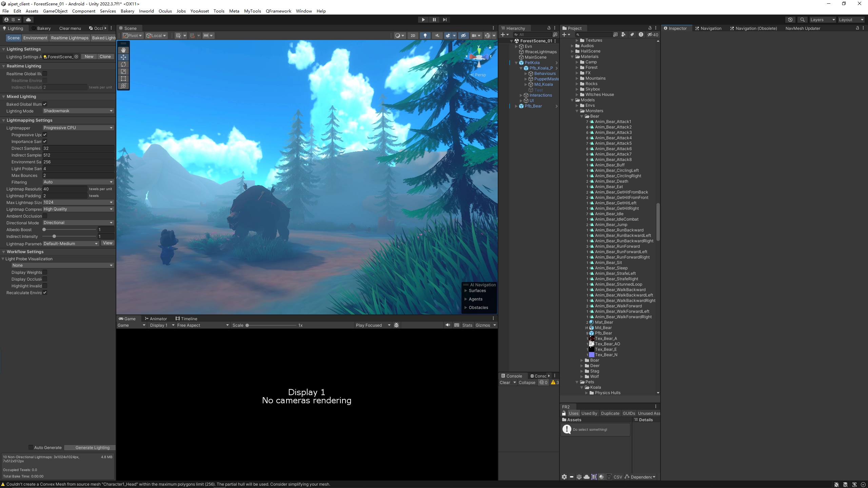The image size is (868, 488).
Task: Toggle the 2D view button
Action: pos(413,36)
